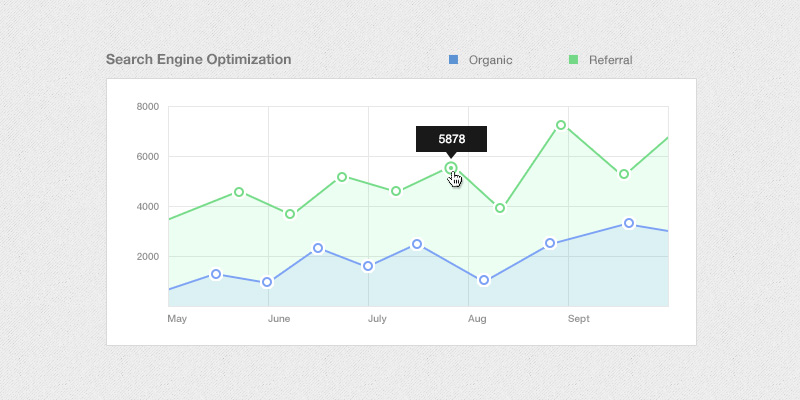Click the Sept x-axis label
Image resolution: width=800 pixels, height=400 pixels.
(579, 319)
